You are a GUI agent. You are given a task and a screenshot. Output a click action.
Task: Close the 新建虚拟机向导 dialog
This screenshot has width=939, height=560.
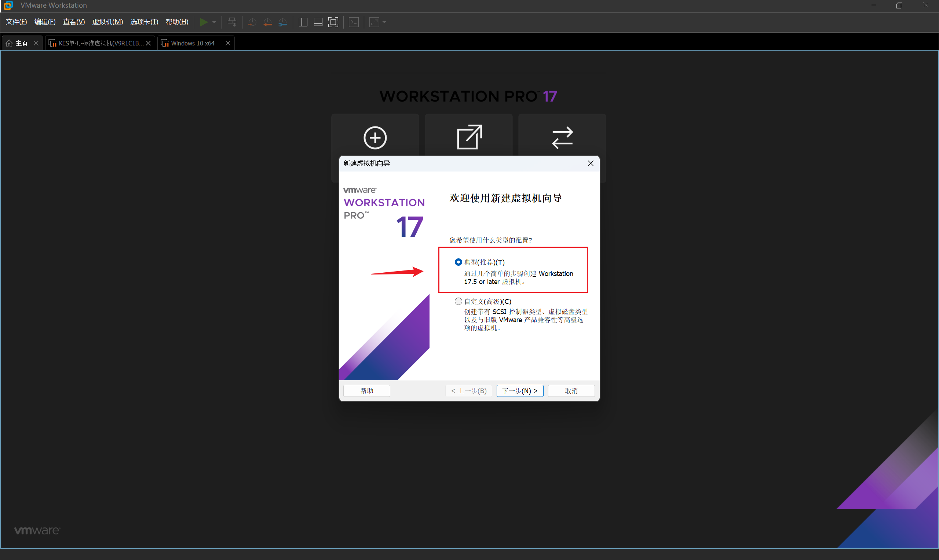pos(591,163)
